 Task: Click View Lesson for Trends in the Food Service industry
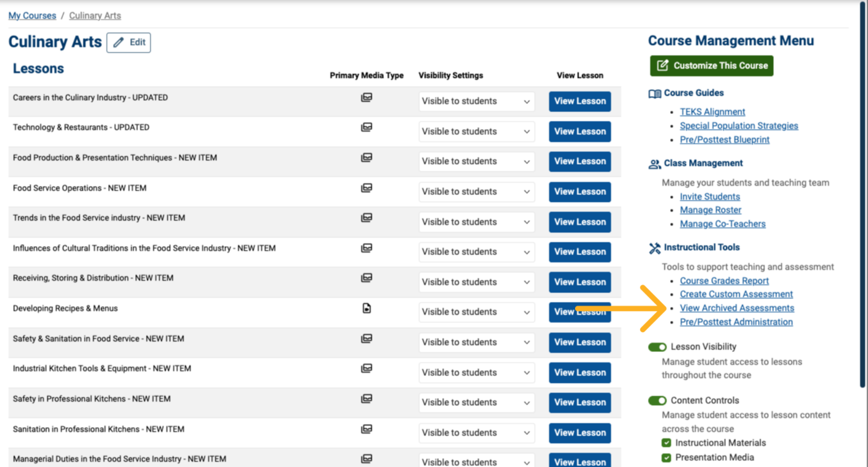tap(580, 222)
